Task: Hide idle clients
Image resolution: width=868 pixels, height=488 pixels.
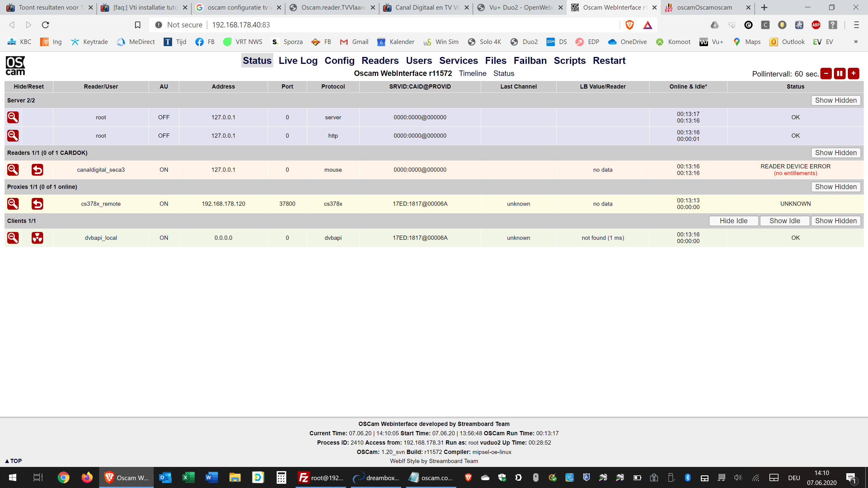Action: click(x=733, y=221)
